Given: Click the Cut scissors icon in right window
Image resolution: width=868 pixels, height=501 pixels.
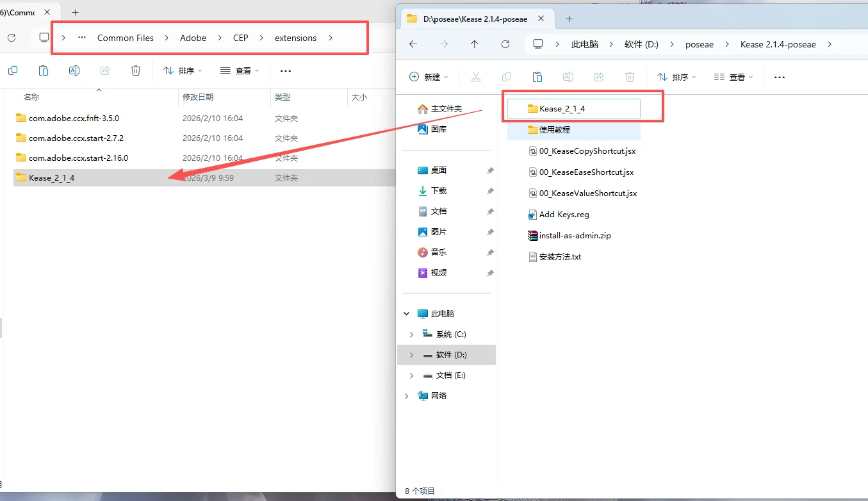Looking at the screenshot, I should pyautogui.click(x=476, y=76).
